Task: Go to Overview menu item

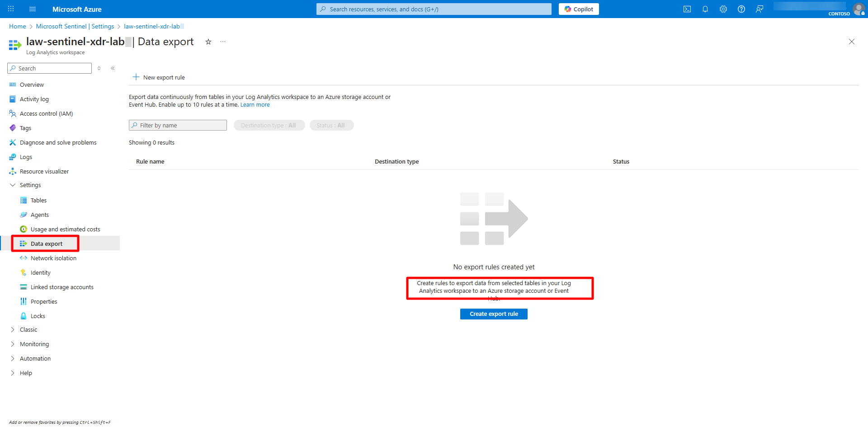Action: coord(32,84)
